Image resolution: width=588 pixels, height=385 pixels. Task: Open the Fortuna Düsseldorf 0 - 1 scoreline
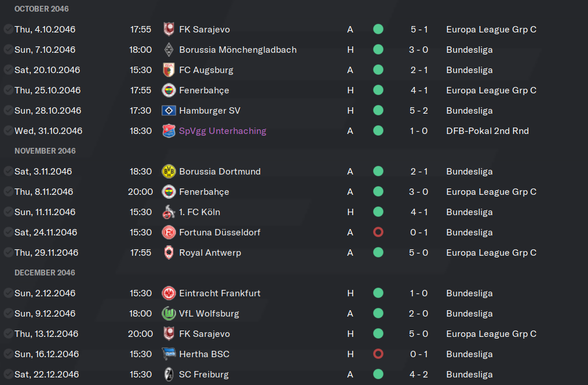pos(418,233)
